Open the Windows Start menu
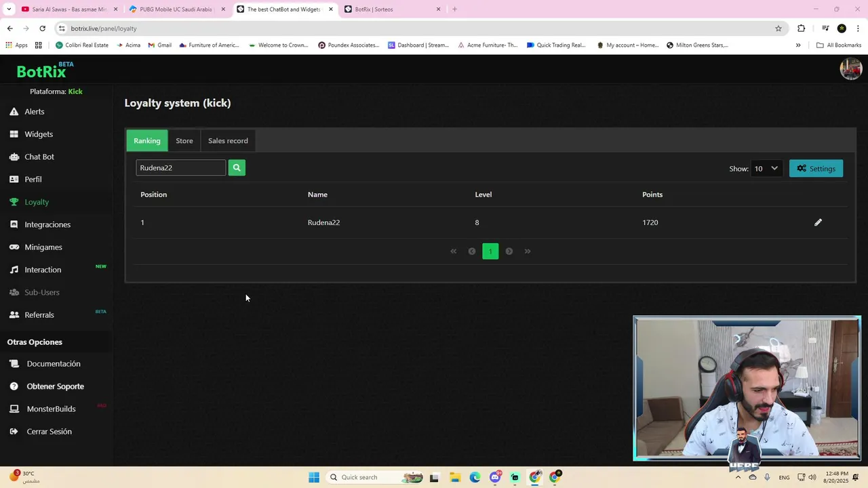Viewport: 868px width, 488px height. coord(314,477)
